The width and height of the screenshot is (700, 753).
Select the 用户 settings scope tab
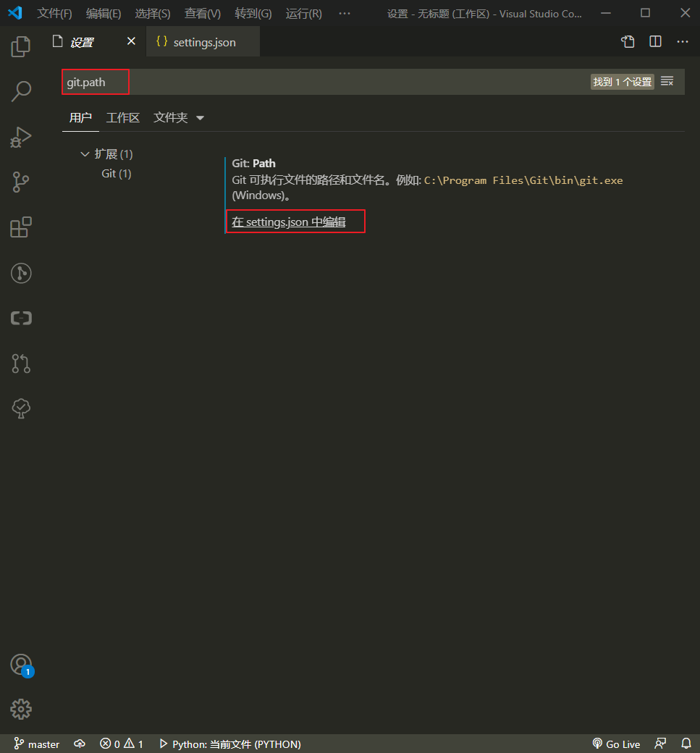tap(80, 117)
